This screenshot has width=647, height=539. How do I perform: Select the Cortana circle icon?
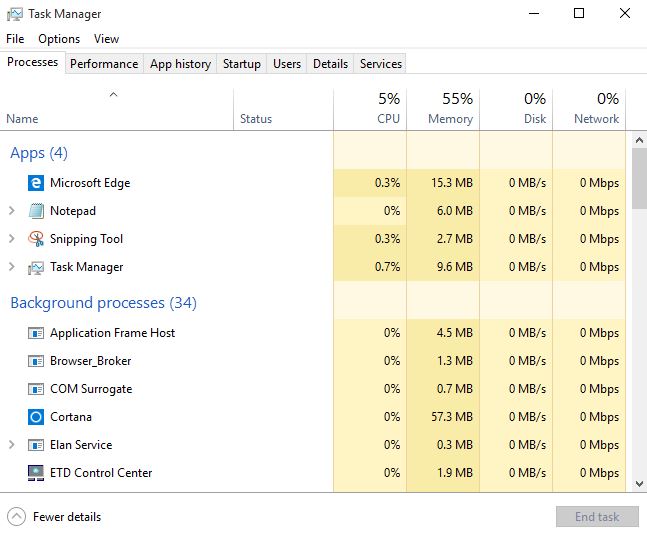(36, 417)
